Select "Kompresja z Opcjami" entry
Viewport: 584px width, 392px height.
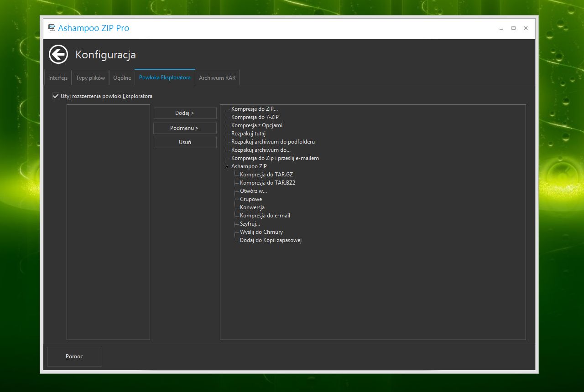tap(257, 125)
